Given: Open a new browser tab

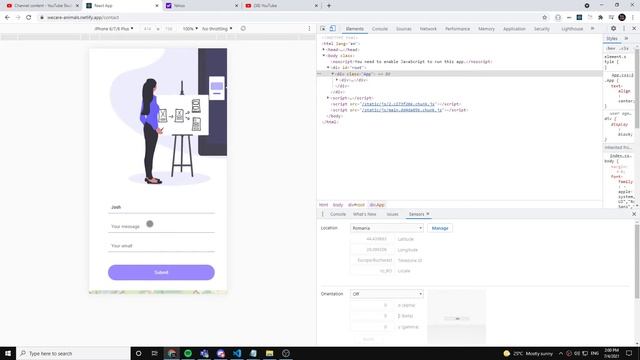Looking at the screenshot, I should [x=329, y=6].
